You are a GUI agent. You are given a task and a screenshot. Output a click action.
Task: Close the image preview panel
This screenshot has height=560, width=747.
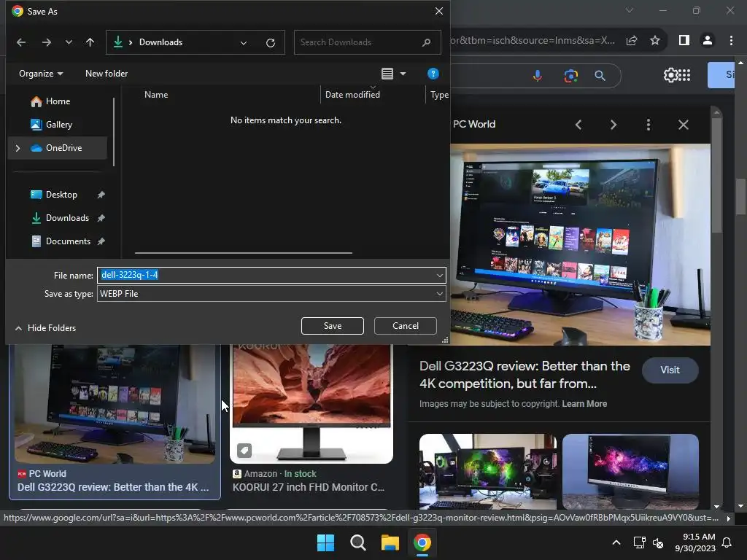click(x=683, y=125)
